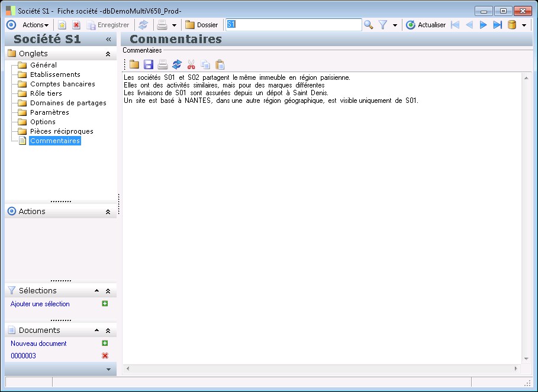The height and width of the screenshot is (392, 538).
Task: Open the filter funnel dropdown arrow
Action: (395, 25)
